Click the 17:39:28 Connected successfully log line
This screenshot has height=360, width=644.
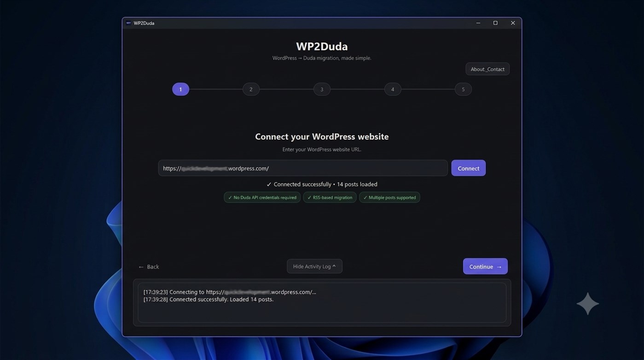point(209,299)
